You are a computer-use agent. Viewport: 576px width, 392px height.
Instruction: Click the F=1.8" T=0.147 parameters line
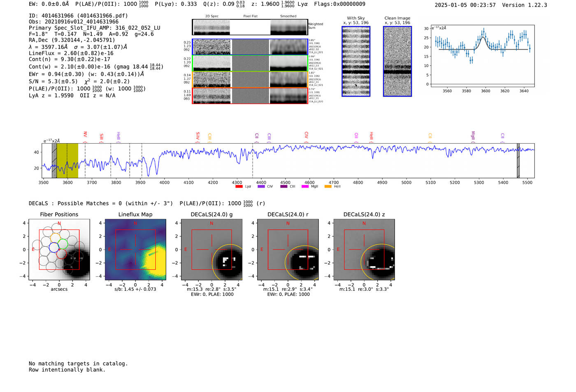click(91, 34)
